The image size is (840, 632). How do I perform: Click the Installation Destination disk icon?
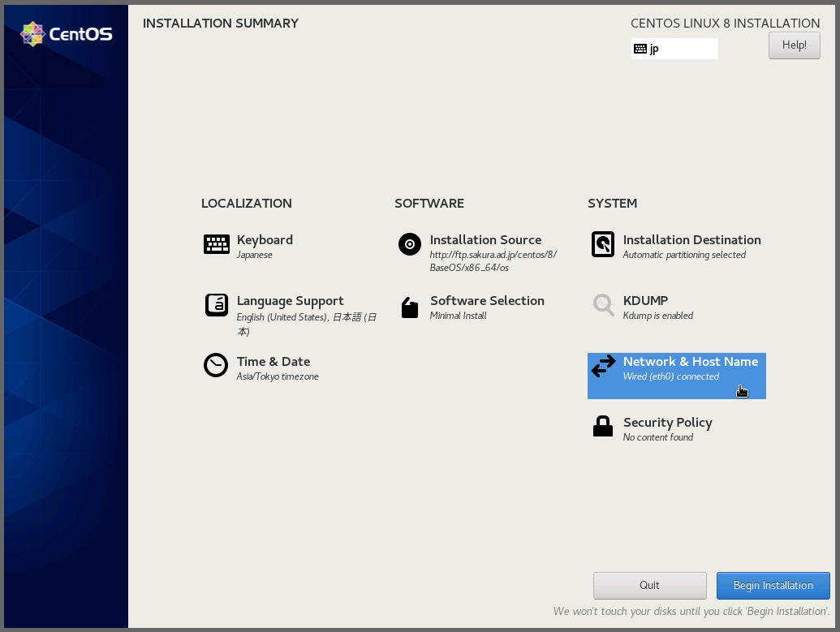click(603, 244)
